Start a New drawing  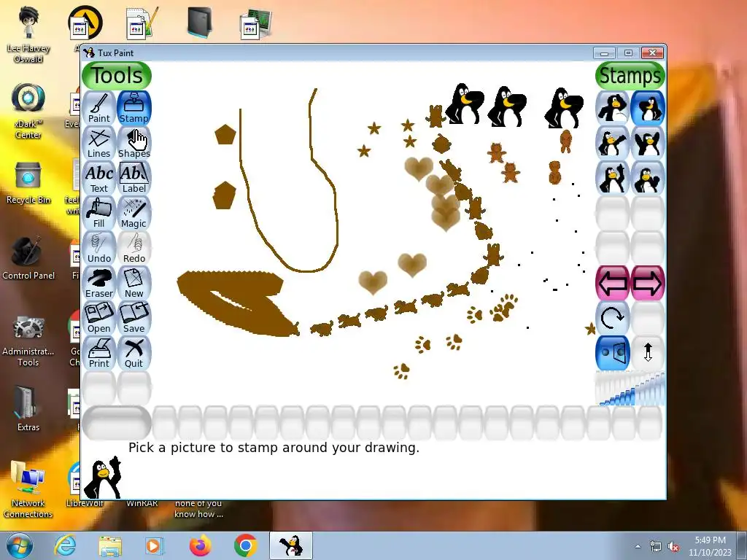coord(134,284)
